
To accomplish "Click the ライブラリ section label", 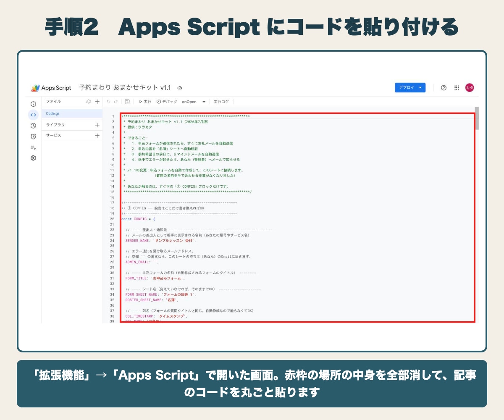I will 55,125.
